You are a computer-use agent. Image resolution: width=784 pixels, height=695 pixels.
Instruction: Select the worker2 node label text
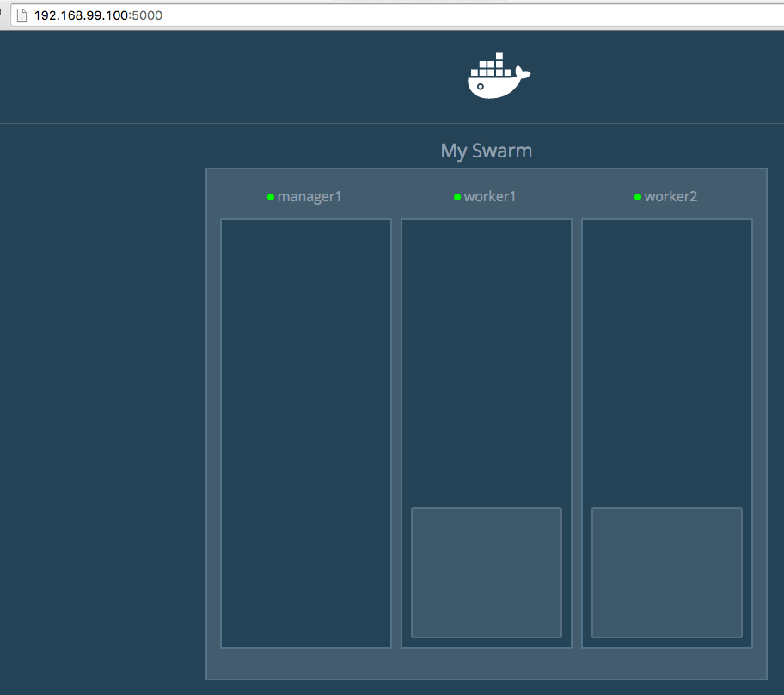(671, 197)
